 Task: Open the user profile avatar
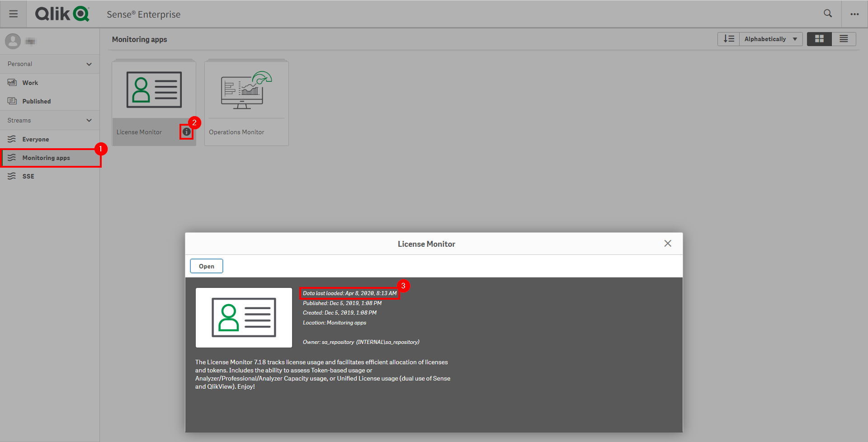pyautogui.click(x=13, y=41)
